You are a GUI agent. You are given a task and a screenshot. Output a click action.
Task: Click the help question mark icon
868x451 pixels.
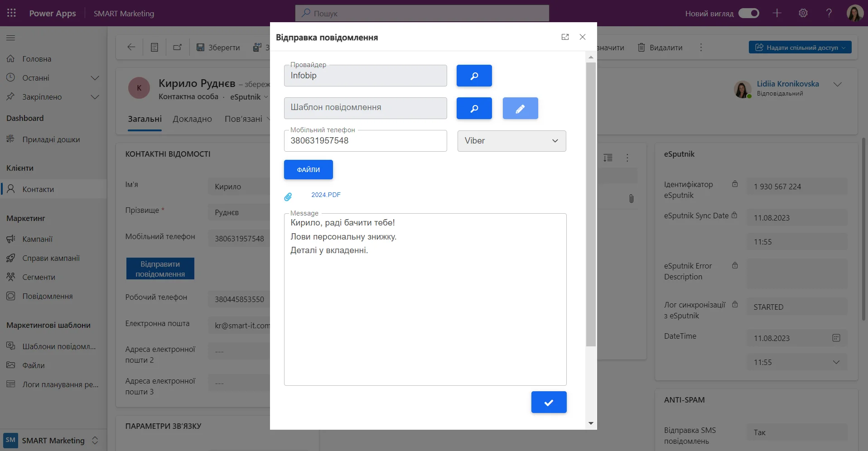point(829,13)
